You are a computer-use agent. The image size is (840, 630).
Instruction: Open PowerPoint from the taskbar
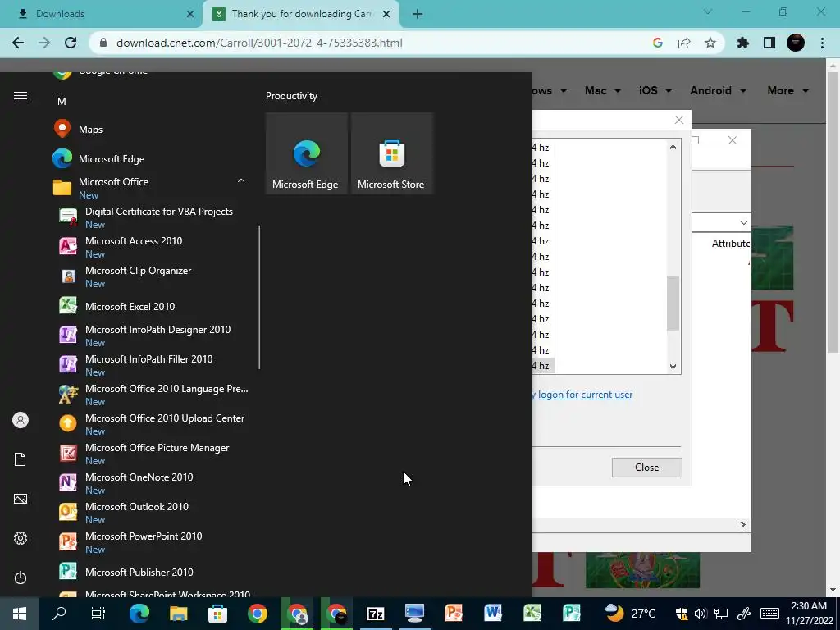tap(454, 614)
